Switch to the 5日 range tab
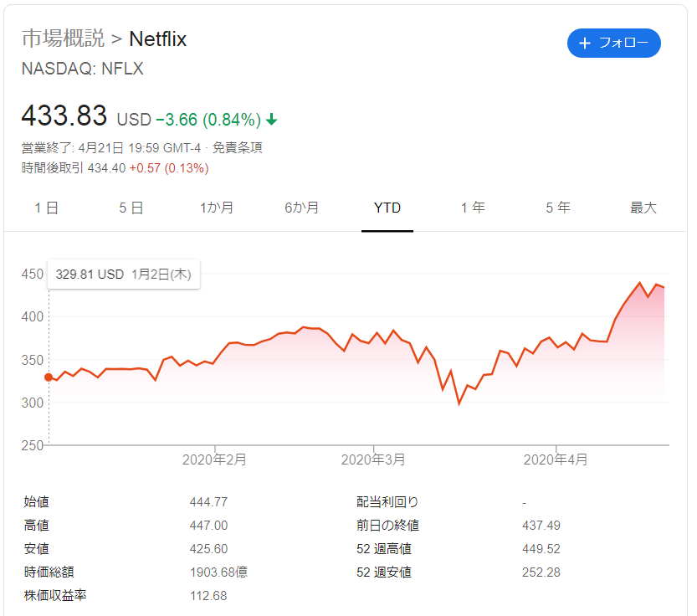The height and width of the screenshot is (616, 697). coord(131,208)
